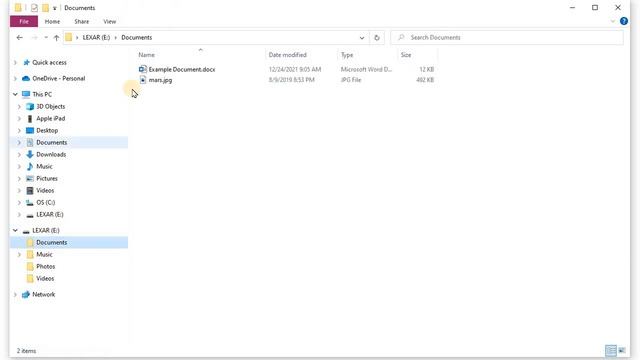Open the File ribbon tab
The width and height of the screenshot is (640, 360).
pos(24,21)
